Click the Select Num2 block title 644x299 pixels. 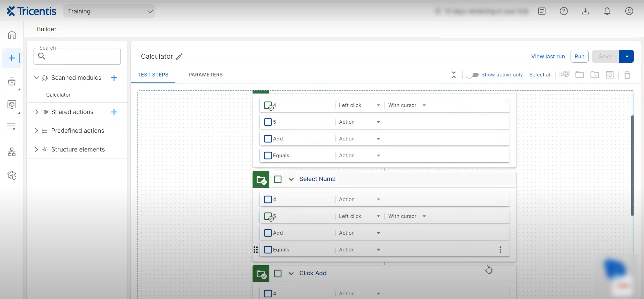pyautogui.click(x=317, y=179)
